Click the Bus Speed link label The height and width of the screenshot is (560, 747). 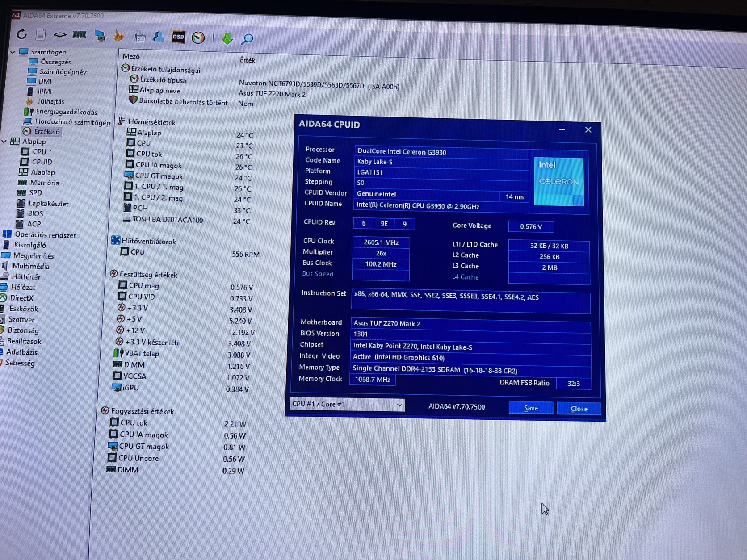(318, 274)
